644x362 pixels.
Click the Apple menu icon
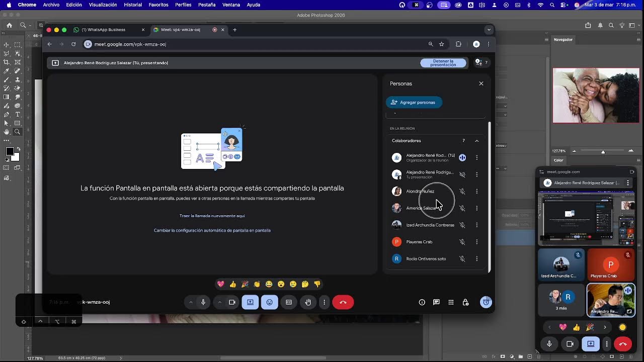pyautogui.click(x=9, y=5)
